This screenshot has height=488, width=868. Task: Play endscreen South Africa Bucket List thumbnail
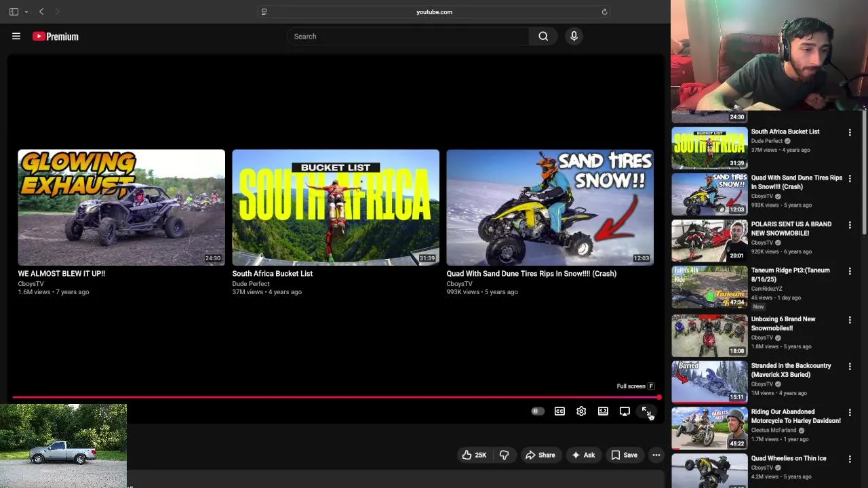(x=336, y=207)
